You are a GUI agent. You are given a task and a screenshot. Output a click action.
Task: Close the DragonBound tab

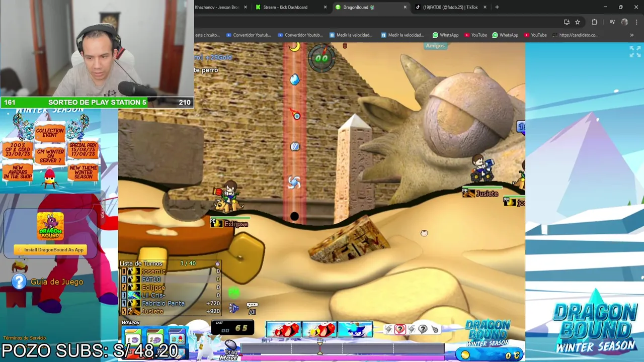pos(405,7)
